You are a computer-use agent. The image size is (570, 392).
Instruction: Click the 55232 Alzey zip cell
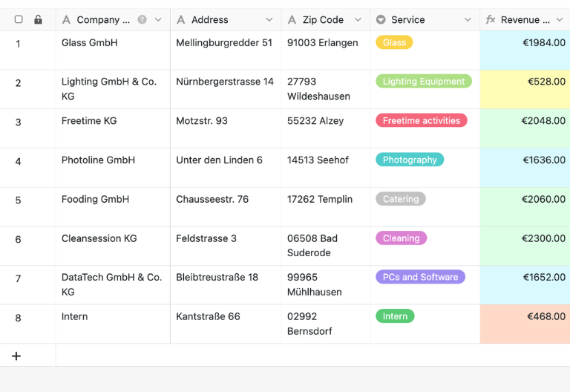(326, 128)
